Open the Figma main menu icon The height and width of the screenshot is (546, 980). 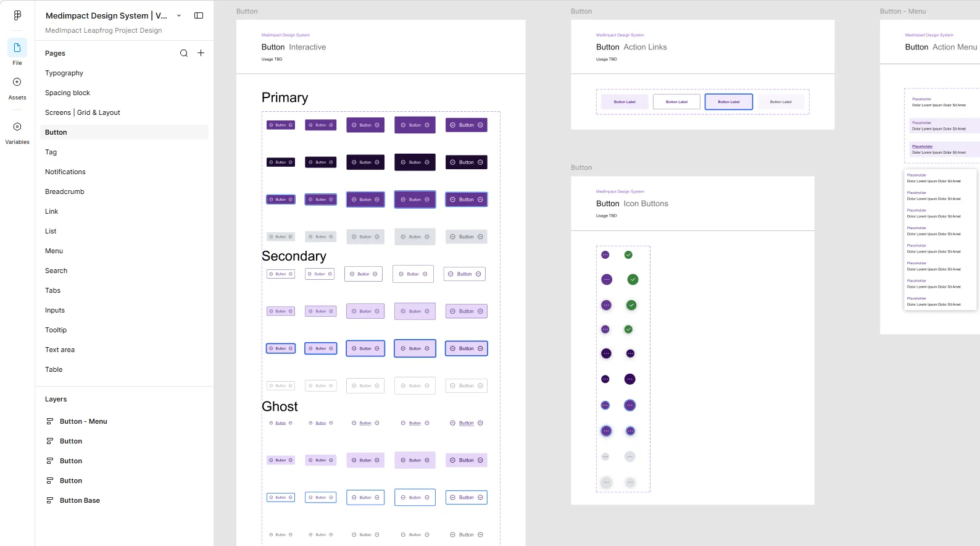pos(17,15)
